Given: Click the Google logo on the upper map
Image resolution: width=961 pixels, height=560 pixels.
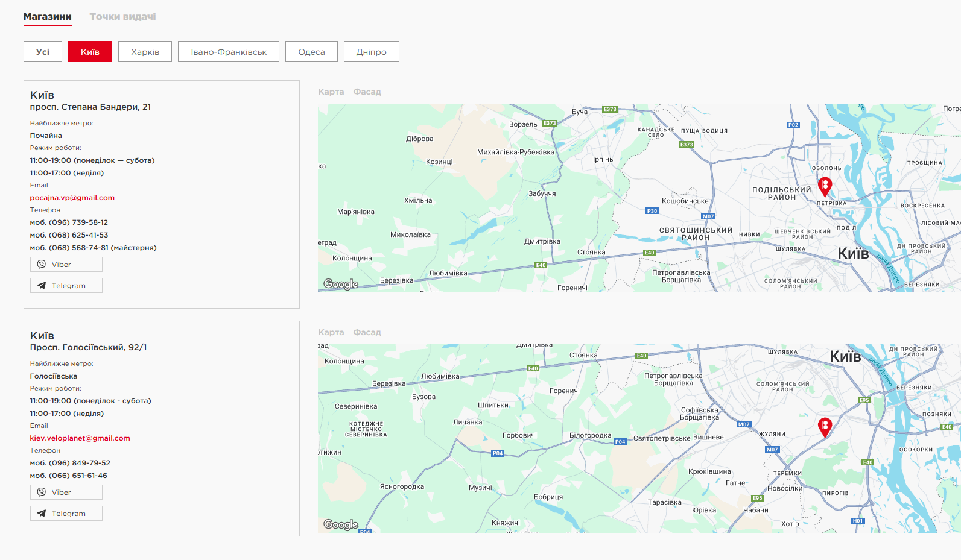Looking at the screenshot, I should point(341,284).
